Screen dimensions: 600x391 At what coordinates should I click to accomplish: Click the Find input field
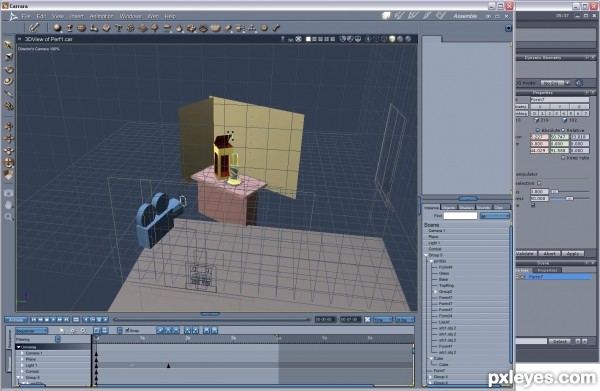460,216
